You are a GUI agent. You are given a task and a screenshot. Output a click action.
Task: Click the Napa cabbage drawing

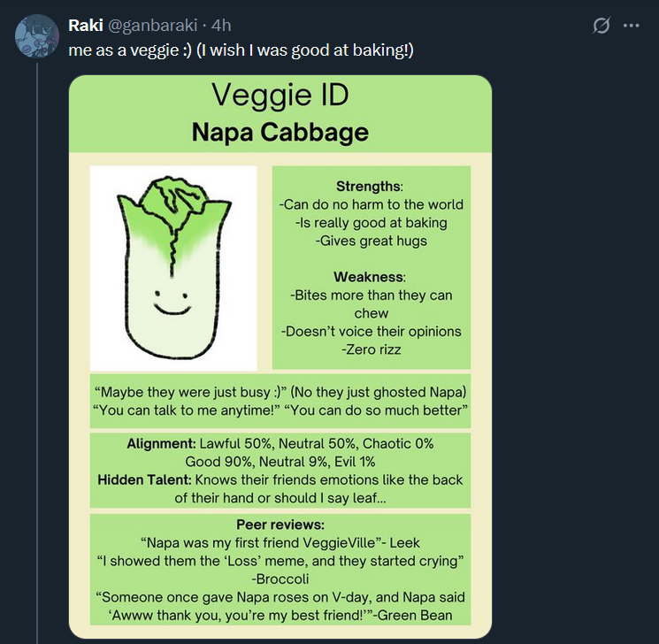click(173, 267)
